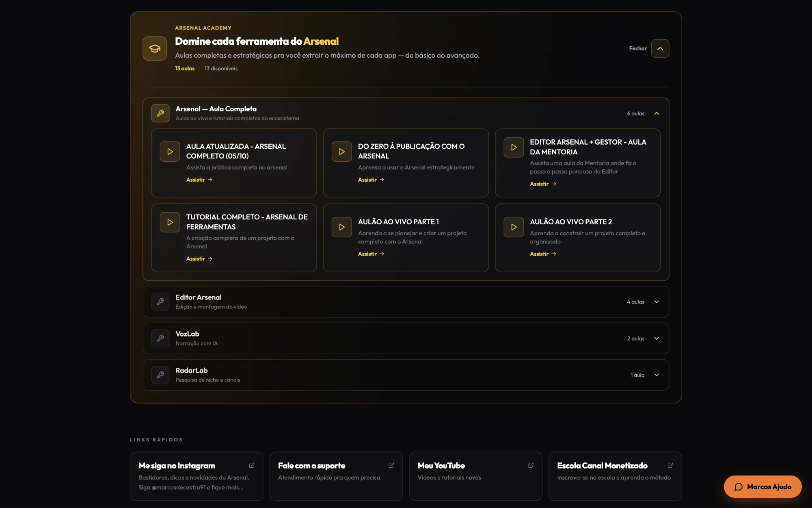This screenshot has width=812, height=508.
Task: Open external link icon on Fale com o suporte
Action: pyautogui.click(x=391, y=465)
